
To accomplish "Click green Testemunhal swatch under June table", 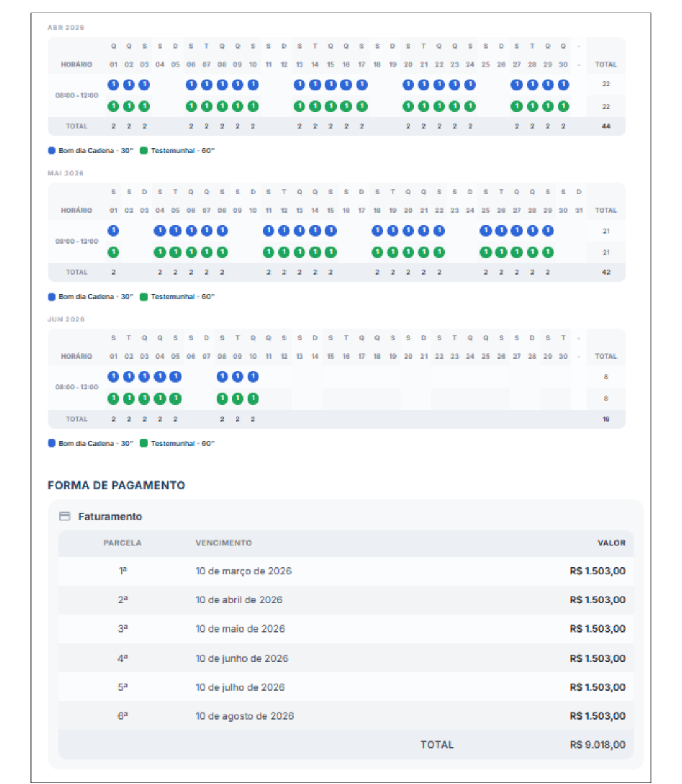I will [144, 443].
